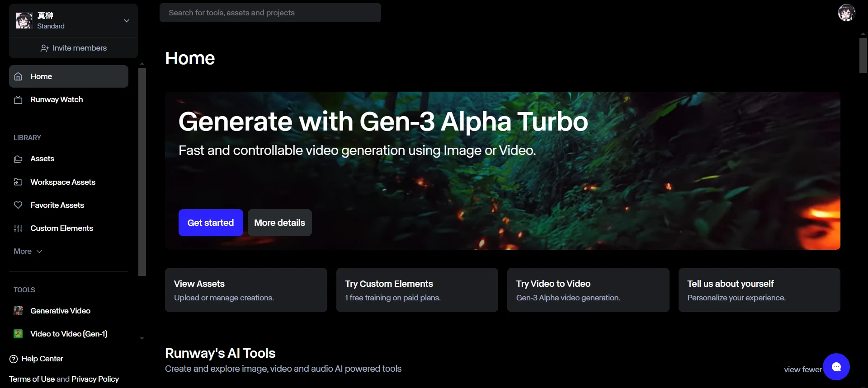Open the Help Center link
Image resolution: width=868 pixels, height=388 pixels.
(36, 359)
